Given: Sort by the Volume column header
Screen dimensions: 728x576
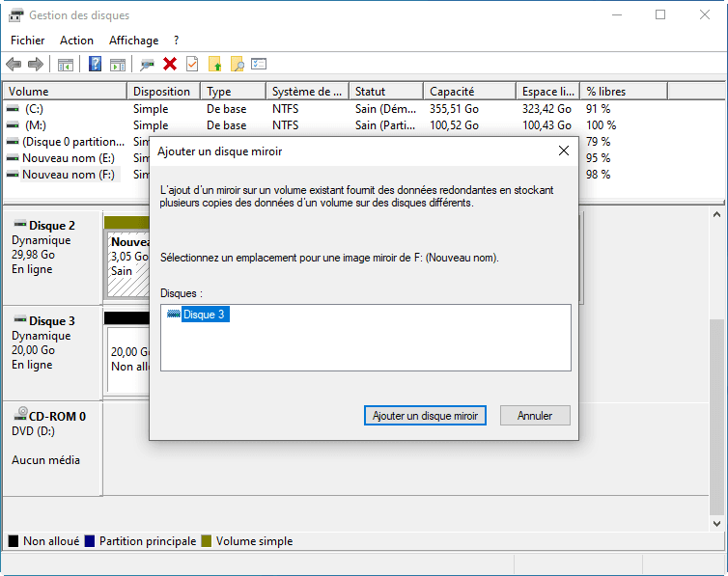Looking at the screenshot, I should [65, 92].
